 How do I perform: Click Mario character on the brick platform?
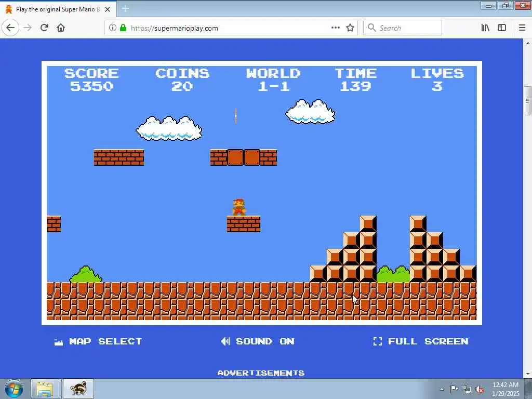(239, 207)
